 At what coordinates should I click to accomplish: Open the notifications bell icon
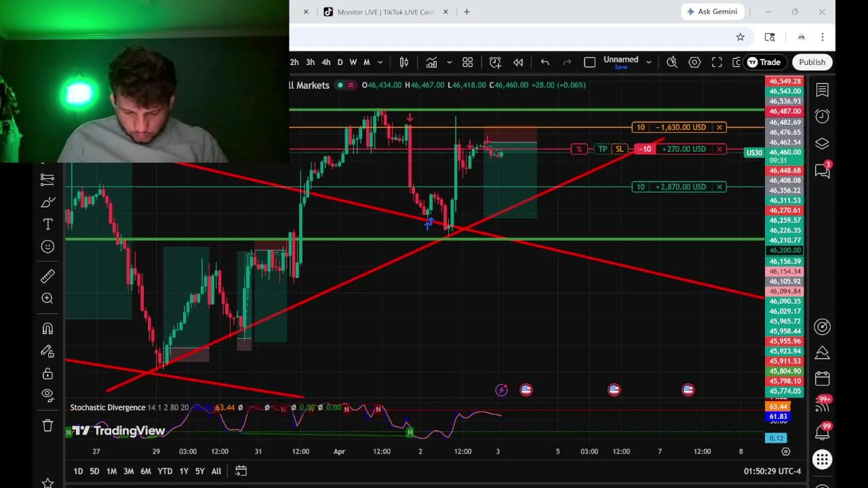click(x=823, y=431)
